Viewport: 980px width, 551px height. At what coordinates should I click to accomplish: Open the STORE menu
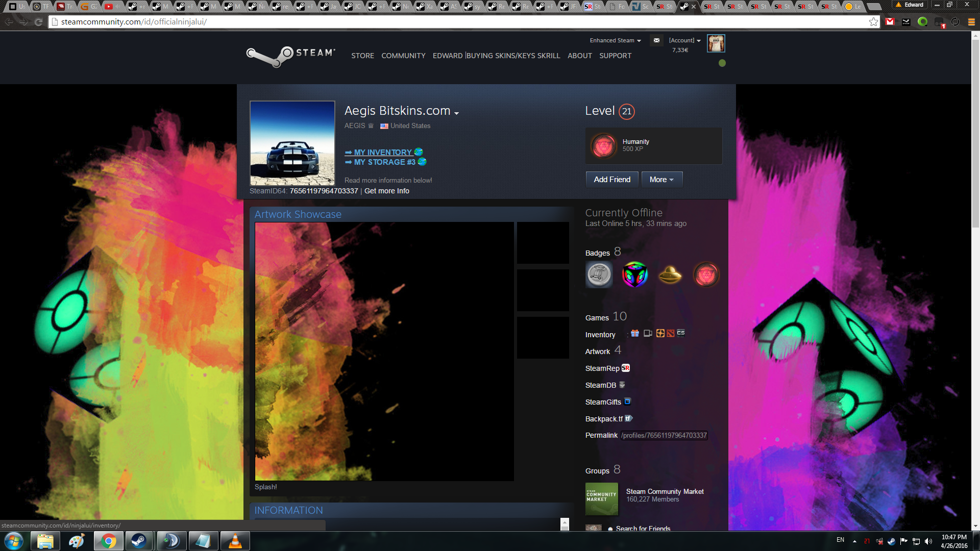coord(362,56)
